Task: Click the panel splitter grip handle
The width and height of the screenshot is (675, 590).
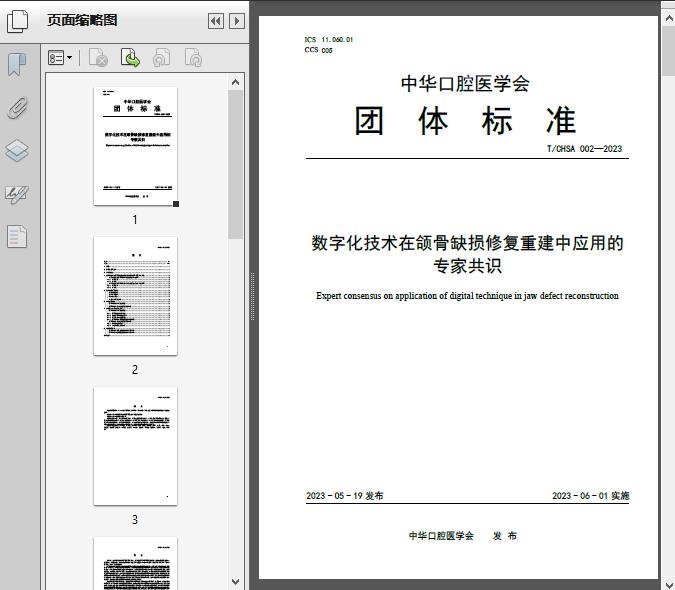Action: pos(253,297)
